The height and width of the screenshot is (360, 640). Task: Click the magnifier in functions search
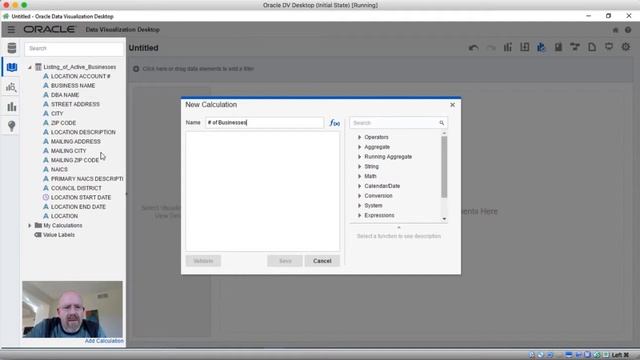pyautogui.click(x=441, y=123)
